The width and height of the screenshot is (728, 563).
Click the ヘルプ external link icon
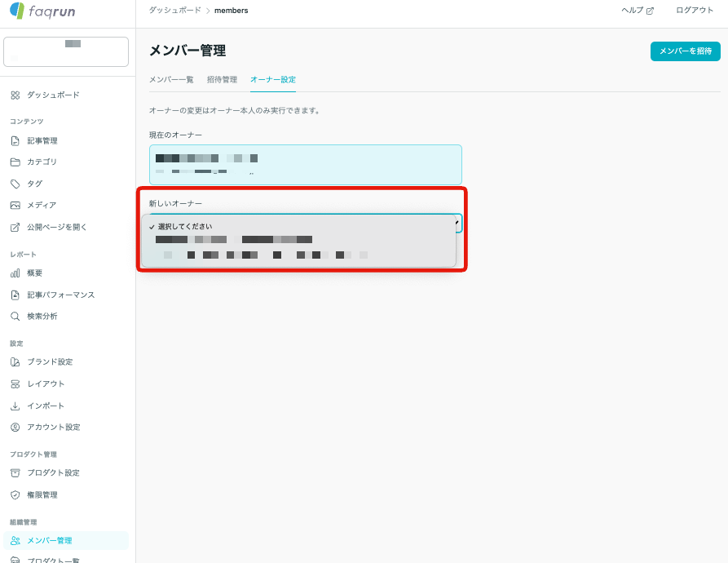[x=650, y=11]
